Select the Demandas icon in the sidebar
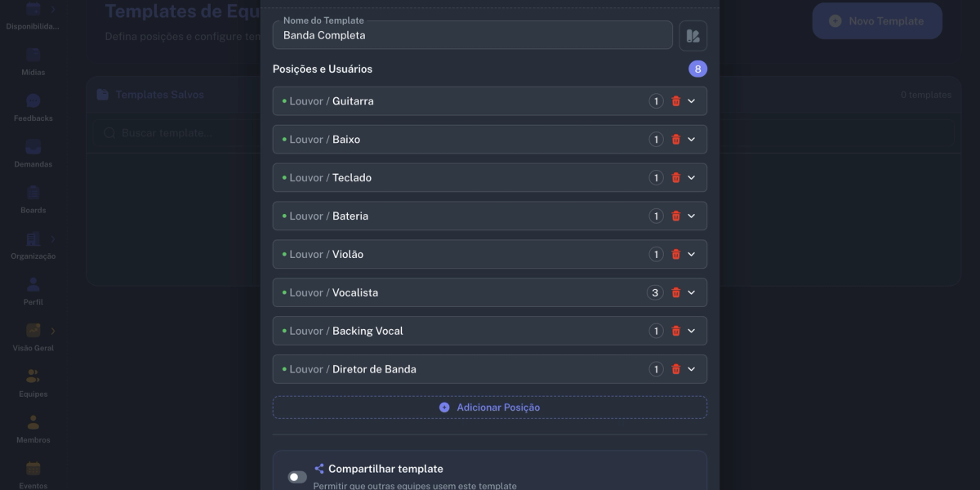The width and height of the screenshot is (980, 490). (x=33, y=147)
